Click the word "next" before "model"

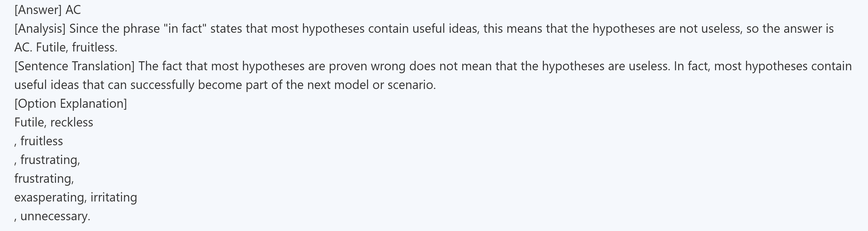[x=318, y=85]
